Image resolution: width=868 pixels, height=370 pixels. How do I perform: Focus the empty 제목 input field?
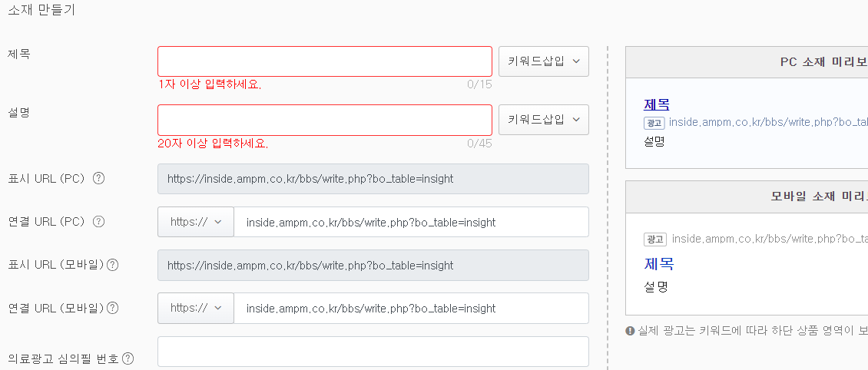pyautogui.click(x=325, y=61)
